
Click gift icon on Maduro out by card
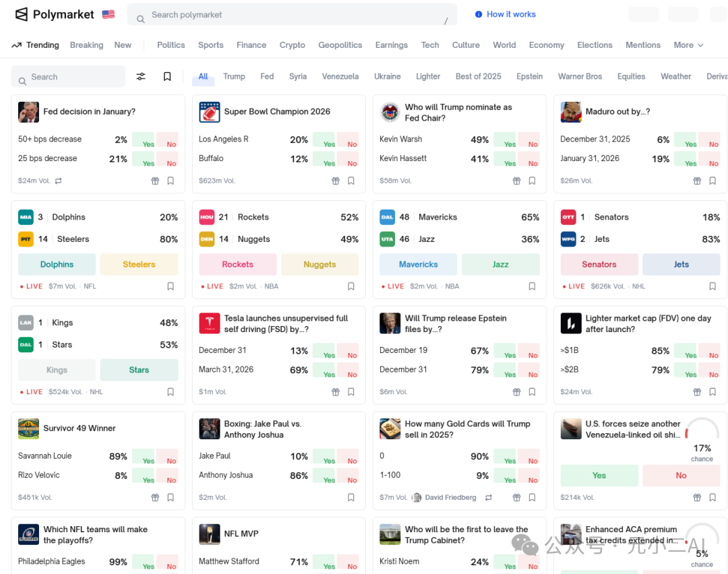coord(697,181)
